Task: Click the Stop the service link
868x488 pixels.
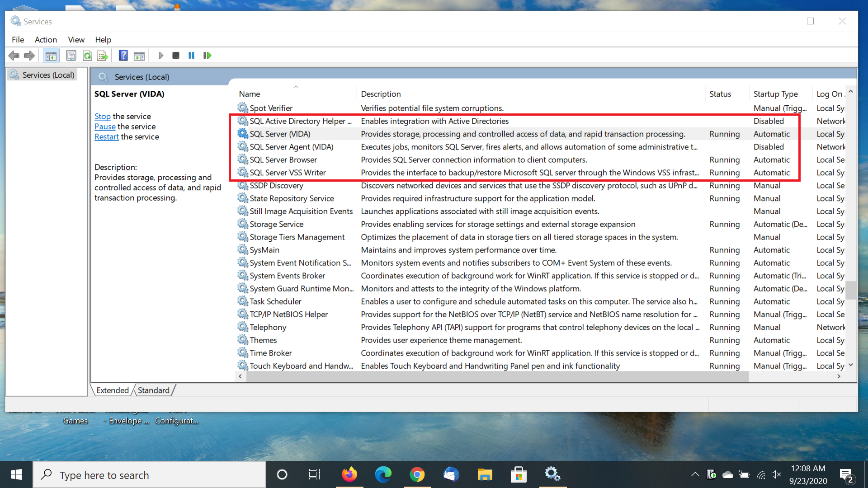Action: (x=102, y=117)
